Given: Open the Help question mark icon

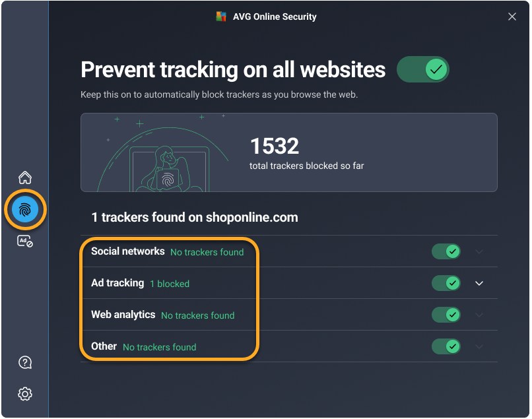Looking at the screenshot, I should tap(25, 362).
